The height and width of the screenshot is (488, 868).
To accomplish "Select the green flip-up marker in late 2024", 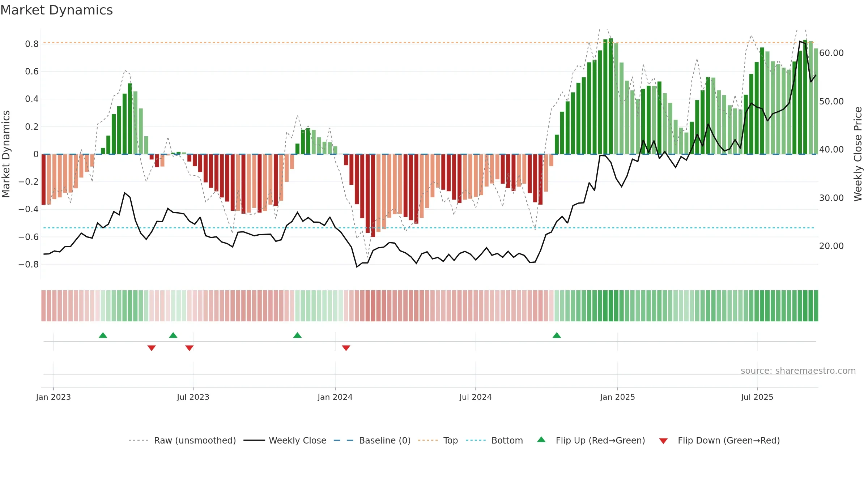I will point(557,335).
